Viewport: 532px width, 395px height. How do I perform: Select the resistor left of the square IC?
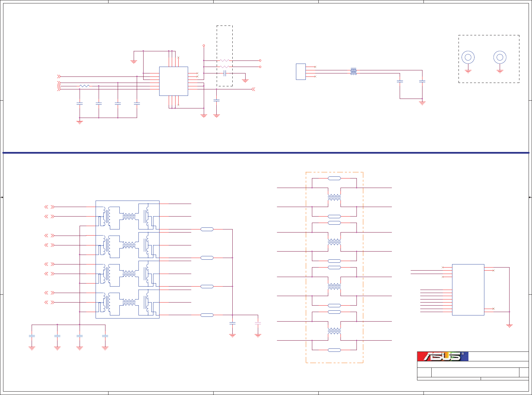click(84, 86)
